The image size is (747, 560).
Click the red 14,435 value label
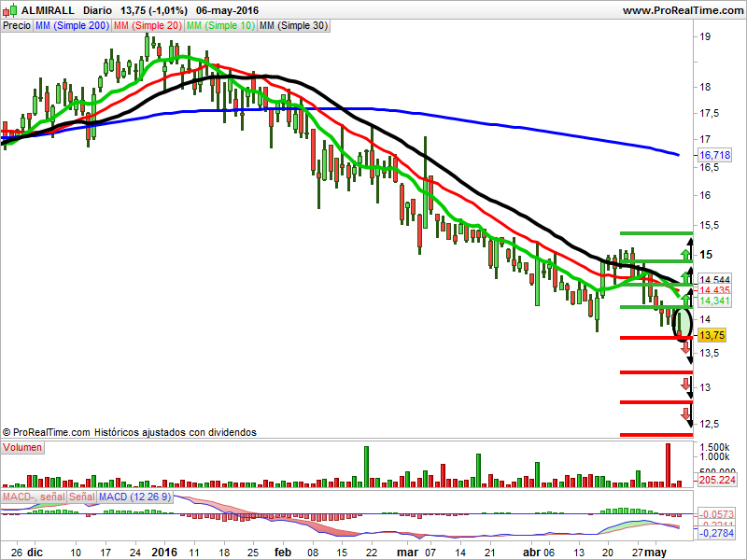click(x=714, y=290)
